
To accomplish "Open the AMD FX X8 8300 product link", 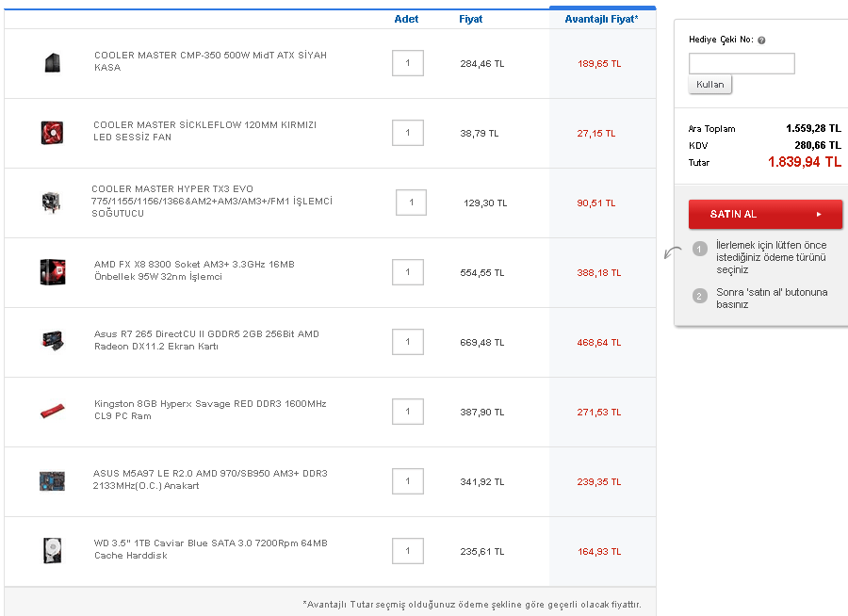I will [x=194, y=270].
